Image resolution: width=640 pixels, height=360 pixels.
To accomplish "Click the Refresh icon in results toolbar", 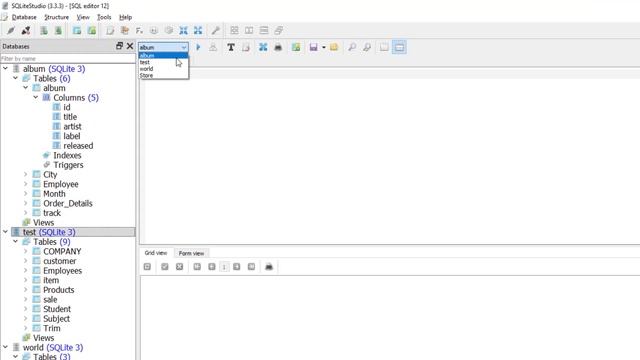I will point(147,267).
